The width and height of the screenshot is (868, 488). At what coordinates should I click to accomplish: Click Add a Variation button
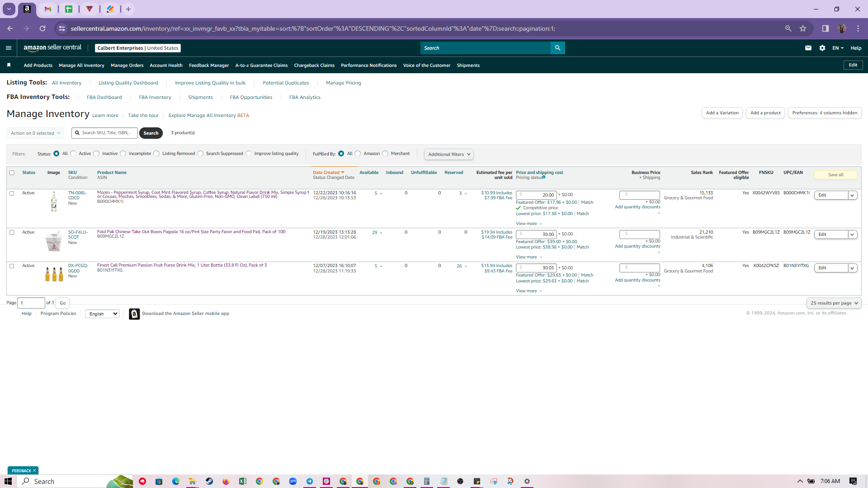coord(722,113)
